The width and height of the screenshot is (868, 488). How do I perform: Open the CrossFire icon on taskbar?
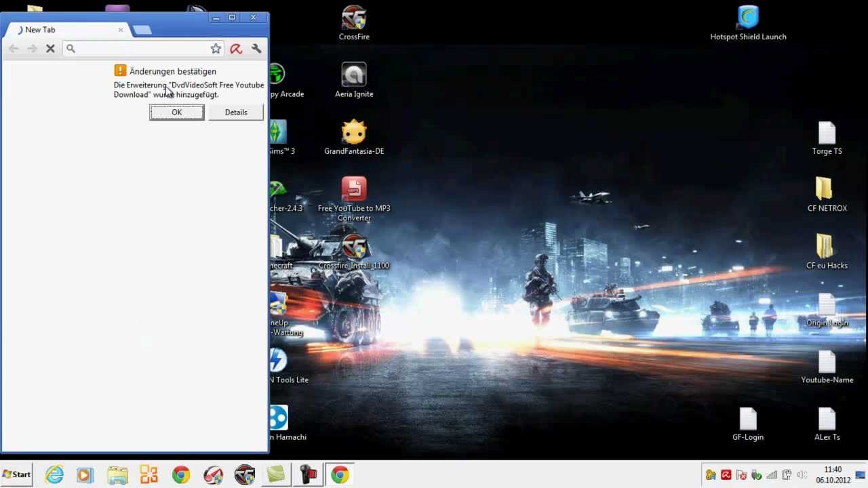(244, 474)
